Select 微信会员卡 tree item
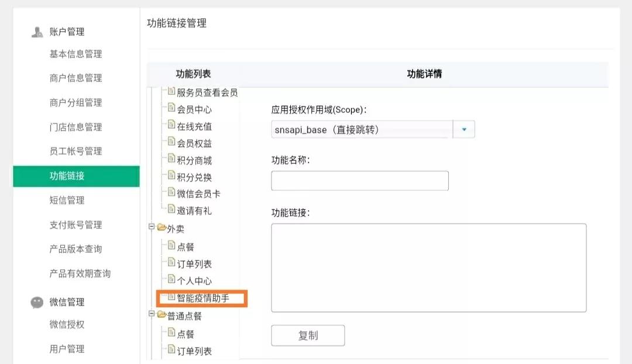Image resolution: width=632 pixels, height=364 pixels. point(199,194)
